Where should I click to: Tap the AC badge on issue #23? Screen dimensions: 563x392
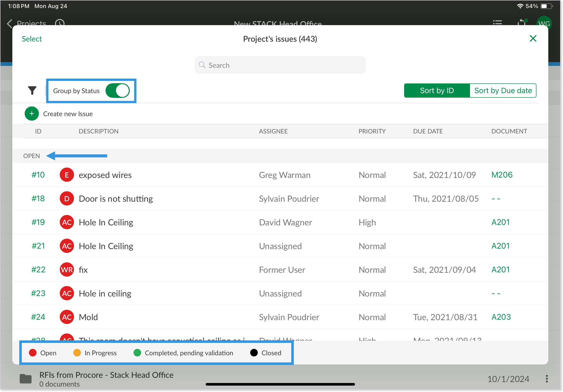pos(67,293)
